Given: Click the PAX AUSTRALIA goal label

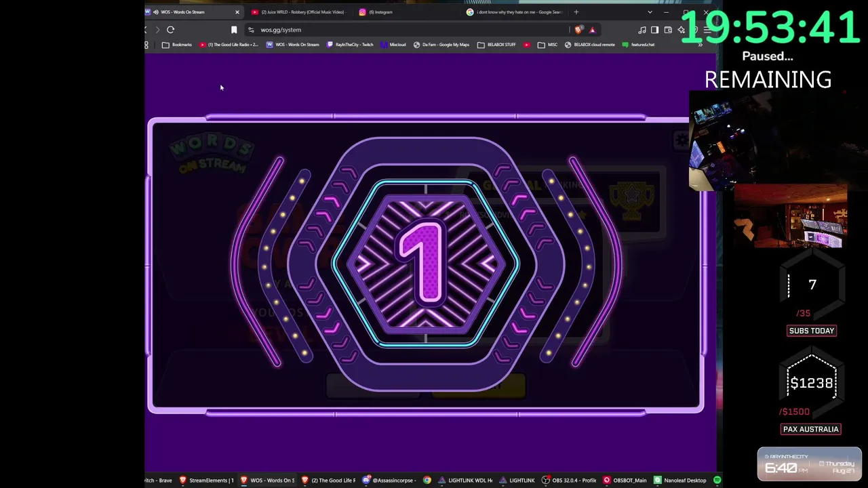Looking at the screenshot, I should [x=811, y=429].
